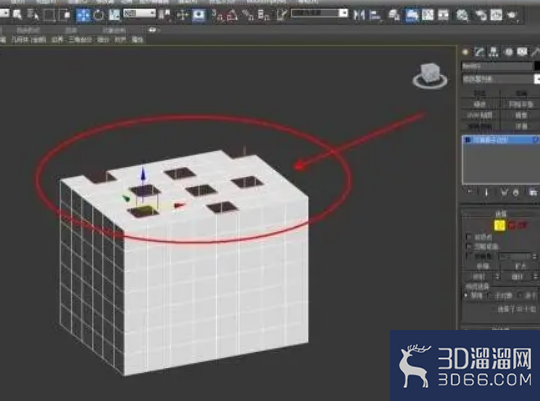Select the 可编辑多边形 entry in the modifier stack

(x=501, y=140)
